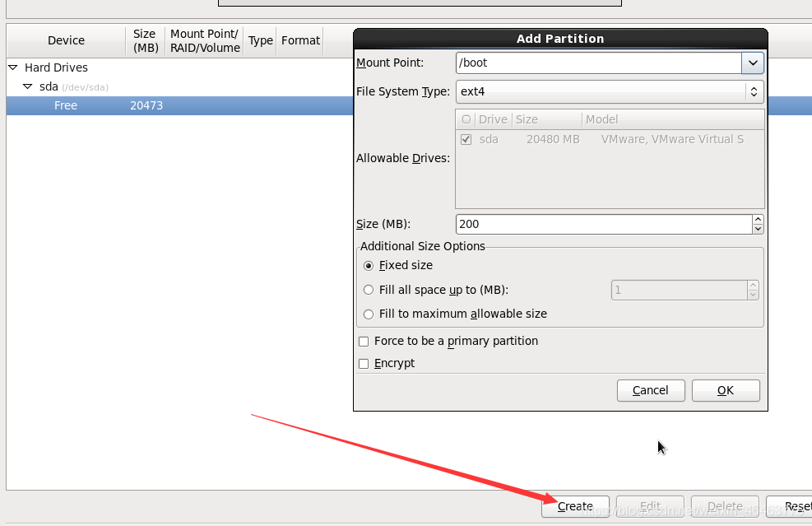This screenshot has width=812, height=526.
Task: Enable the Encrypt checkbox
Action: (364, 364)
